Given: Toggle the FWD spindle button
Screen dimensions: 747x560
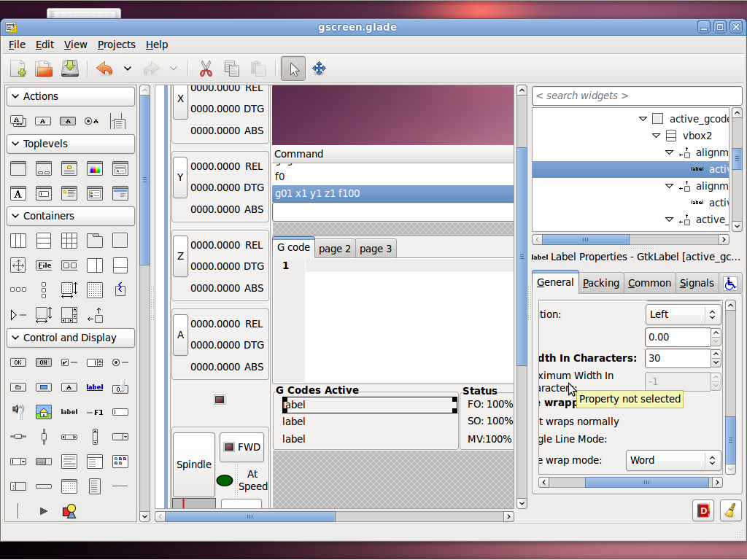Looking at the screenshot, I should pos(242,447).
